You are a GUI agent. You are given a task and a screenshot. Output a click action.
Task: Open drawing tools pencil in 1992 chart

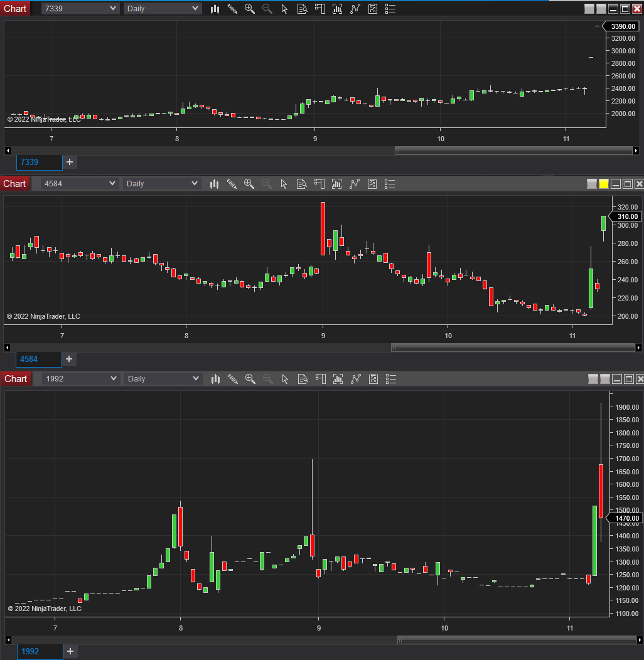pos(233,379)
